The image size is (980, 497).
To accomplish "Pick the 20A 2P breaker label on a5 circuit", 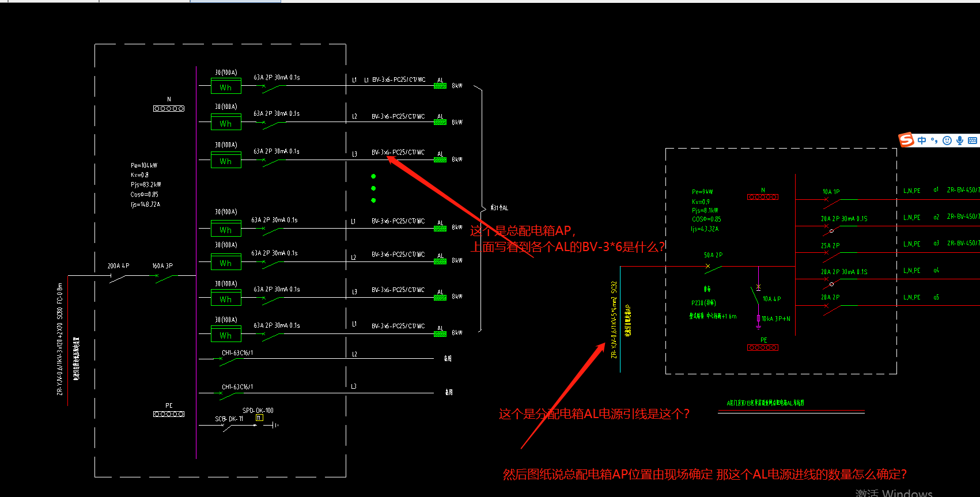I will pos(830,298).
